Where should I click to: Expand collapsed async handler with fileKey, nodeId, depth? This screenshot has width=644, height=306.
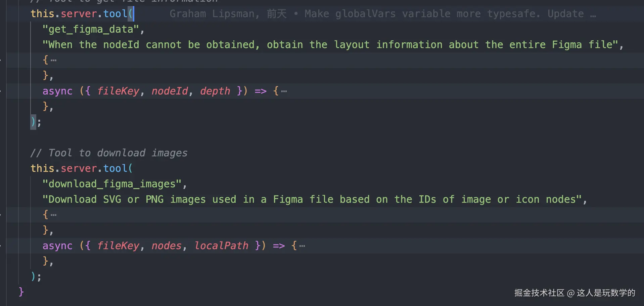284,91
